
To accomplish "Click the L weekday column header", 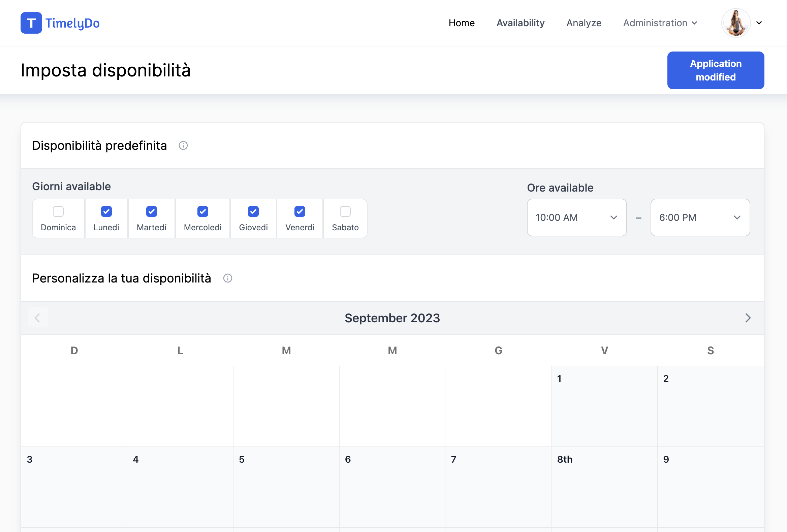I will 180,351.
